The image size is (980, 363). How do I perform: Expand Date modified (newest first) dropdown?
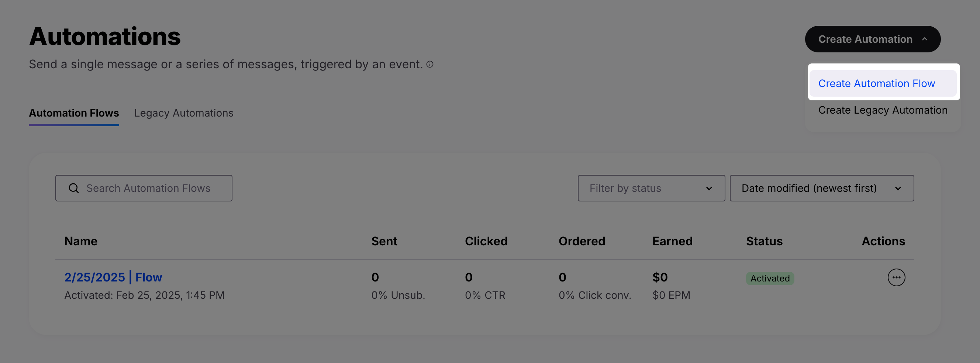[x=821, y=189]
